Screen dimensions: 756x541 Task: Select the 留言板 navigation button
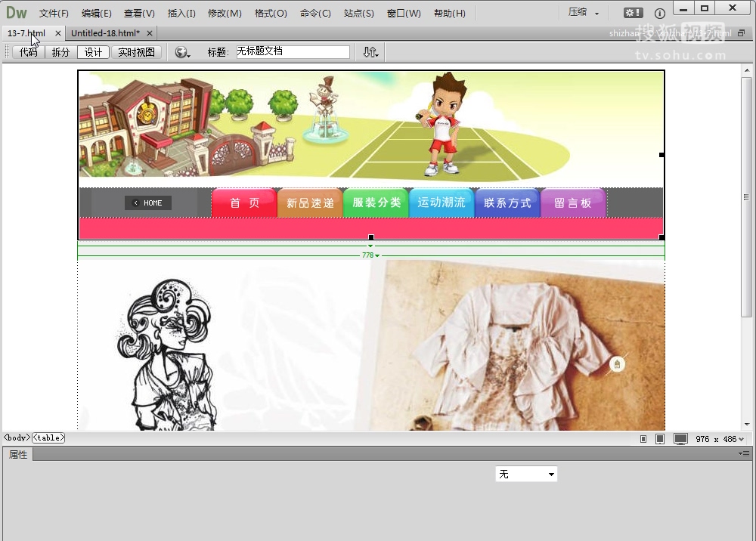tap(573, 202)
